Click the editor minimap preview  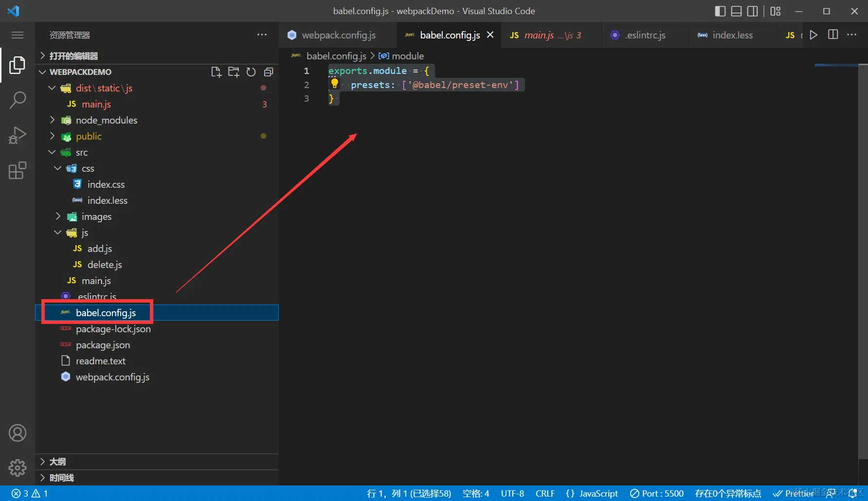click(x=836, y=65)
